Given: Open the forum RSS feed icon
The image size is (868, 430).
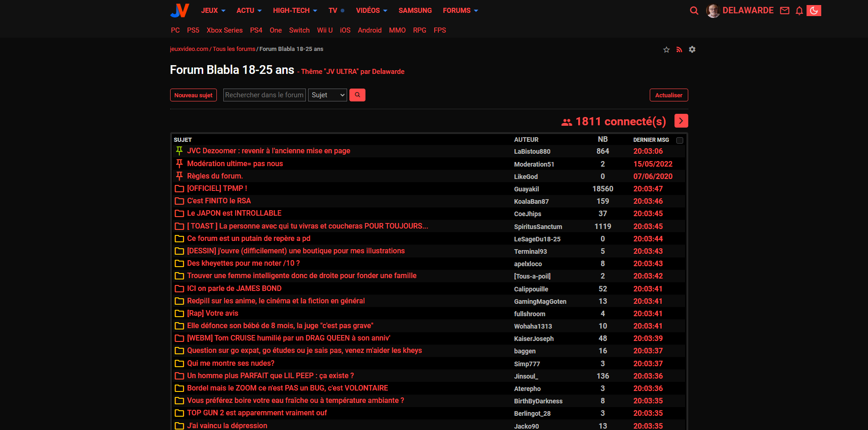Looking at the screenshot, I should [679, 50].
